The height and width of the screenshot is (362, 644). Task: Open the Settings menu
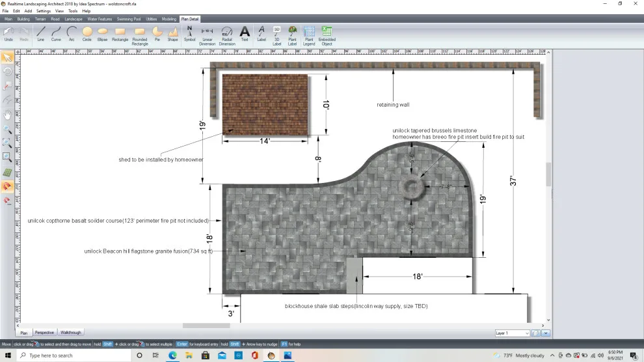tap(44, 11)
